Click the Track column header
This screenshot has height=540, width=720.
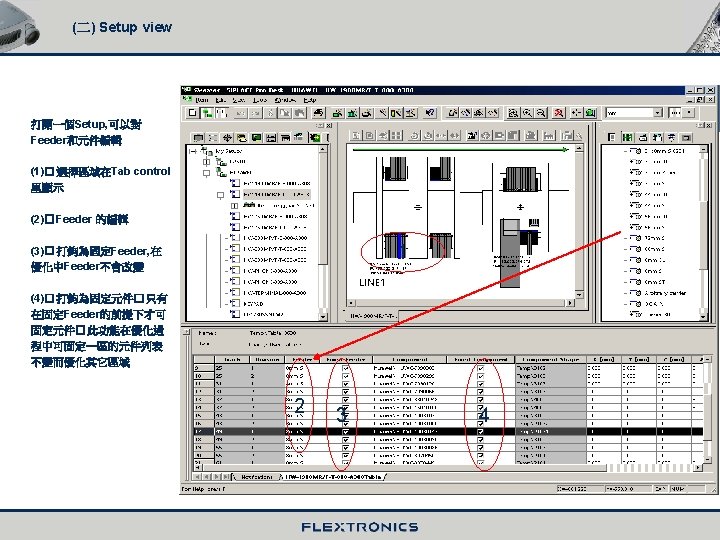click(232, 359)
